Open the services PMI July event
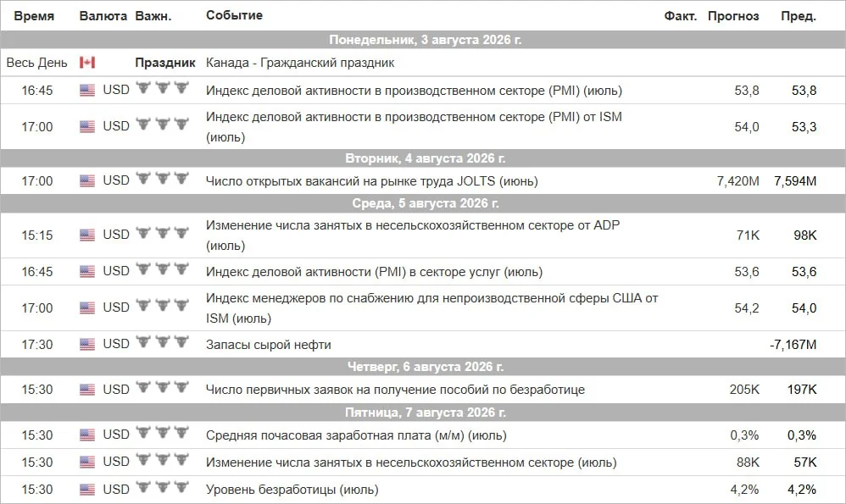 point(374,272)
